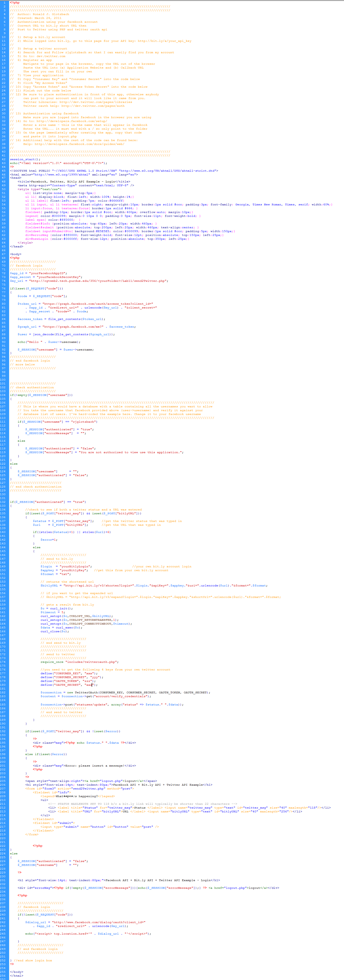Click the '$token_url =' assignment line
This screenshot has height=980, width=344.
(x=86, y=304)
